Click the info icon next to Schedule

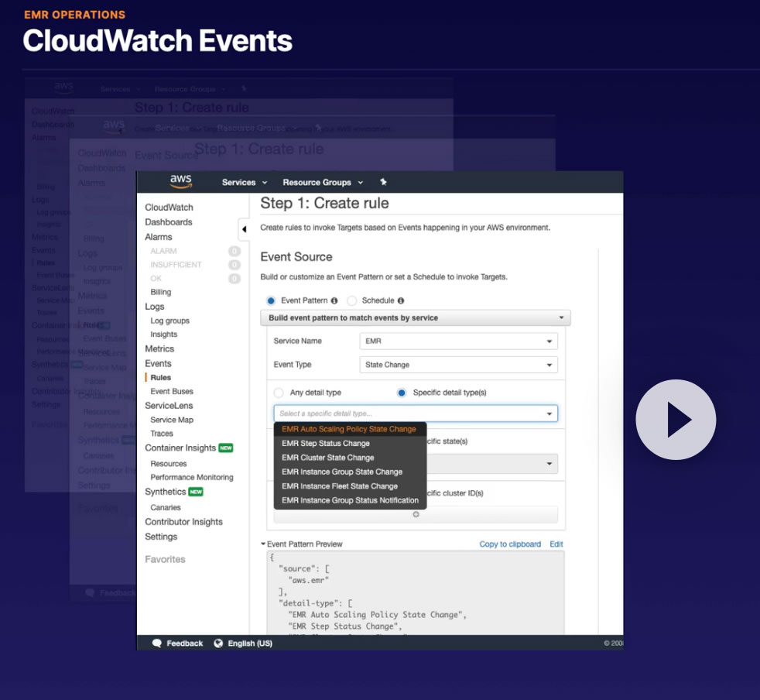[x=401, y=300]
